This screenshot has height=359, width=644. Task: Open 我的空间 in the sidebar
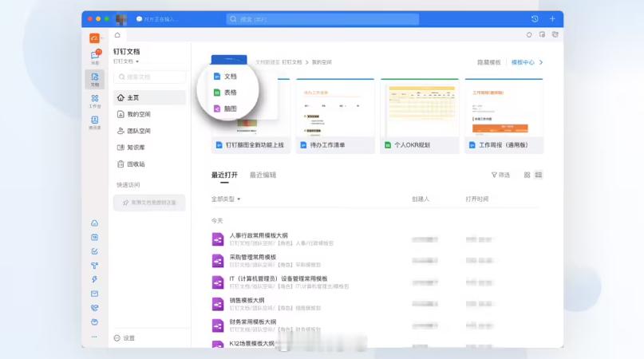(x=149, y=114)
